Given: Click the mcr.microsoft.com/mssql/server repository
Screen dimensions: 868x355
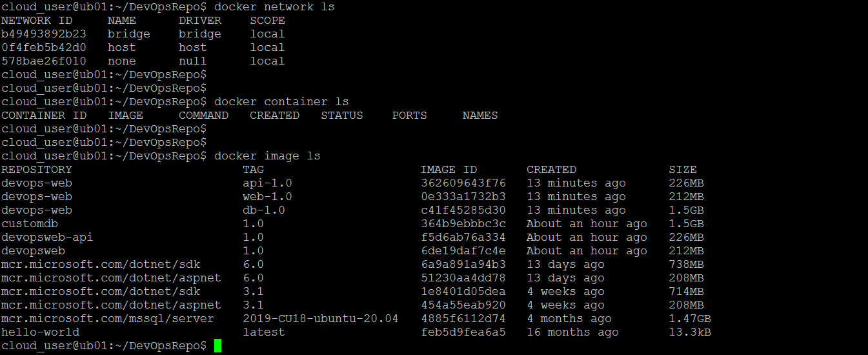Looking at the screenshot, I should coord(108,319).
